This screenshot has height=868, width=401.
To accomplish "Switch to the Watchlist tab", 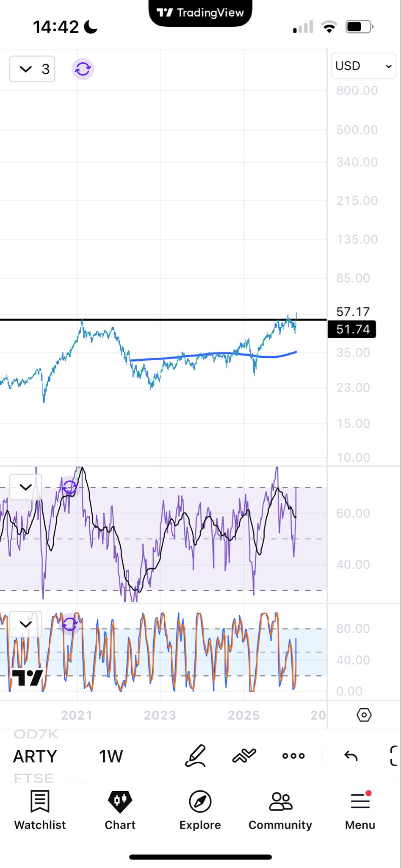I will 40,810.
